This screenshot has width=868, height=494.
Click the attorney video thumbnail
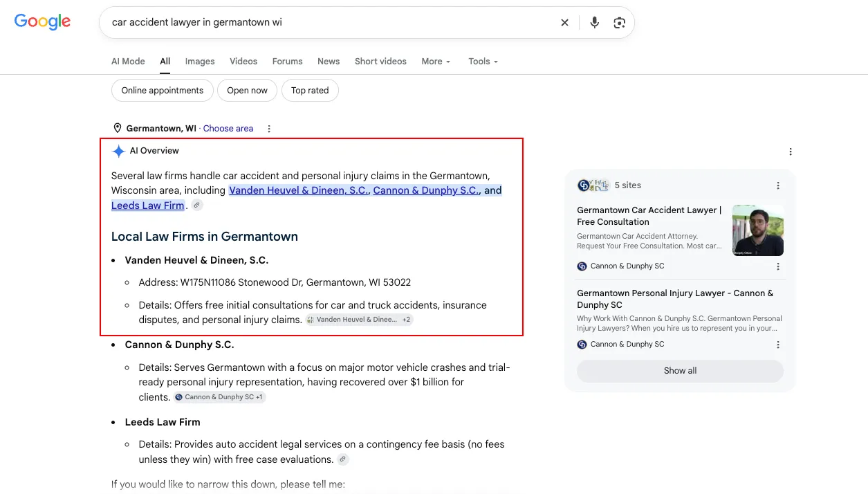coord(758,230)
